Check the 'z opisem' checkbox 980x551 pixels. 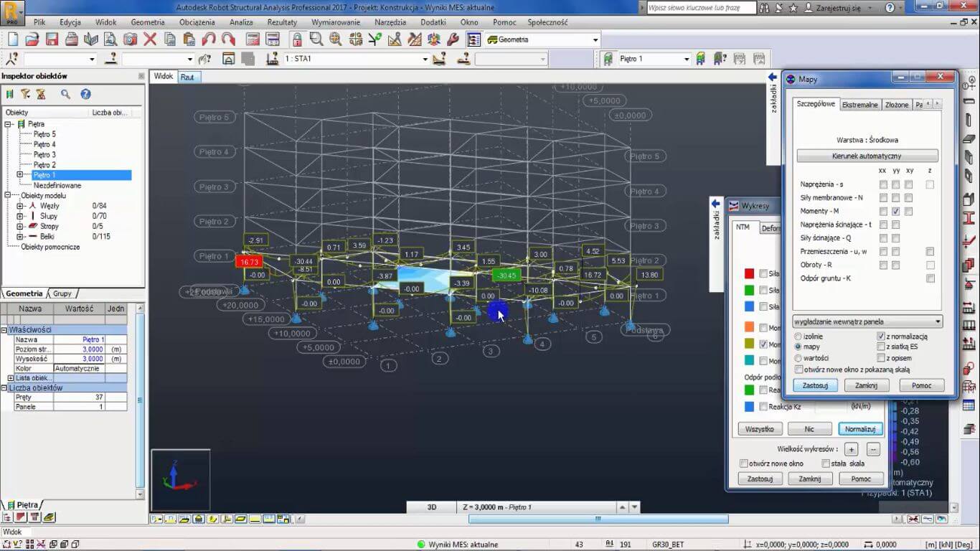click(x=880, y=358)
